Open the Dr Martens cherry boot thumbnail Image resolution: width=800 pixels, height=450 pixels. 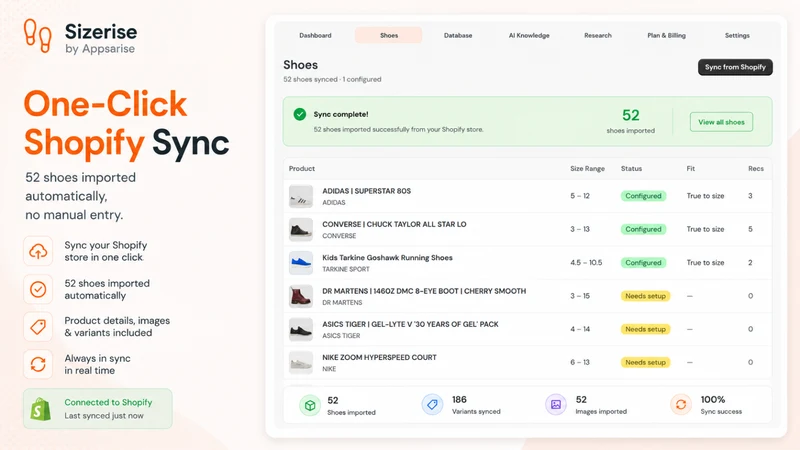point(301,296)
